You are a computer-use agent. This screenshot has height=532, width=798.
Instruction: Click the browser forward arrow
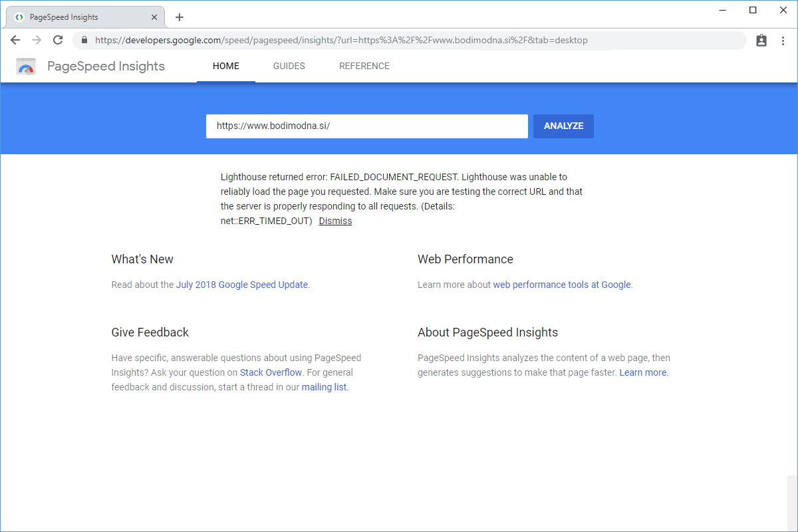click(x=37, y=40)
